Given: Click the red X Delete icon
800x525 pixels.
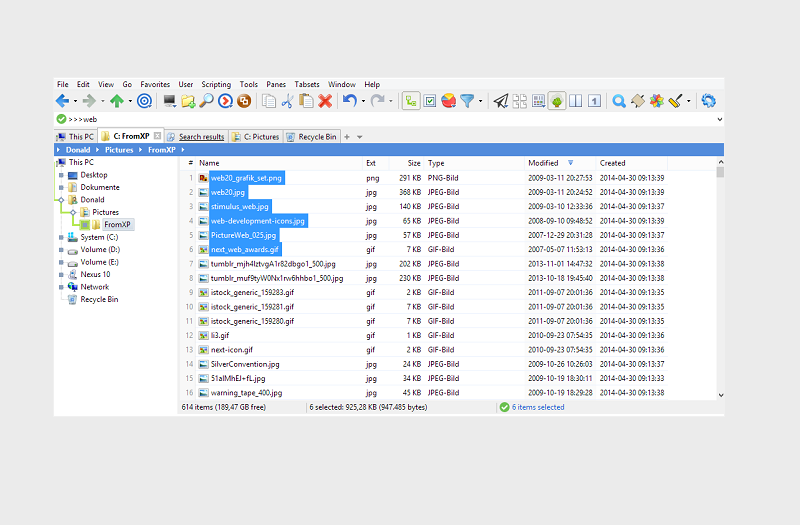Looking at the screenshot, I should tap(325, 101).
